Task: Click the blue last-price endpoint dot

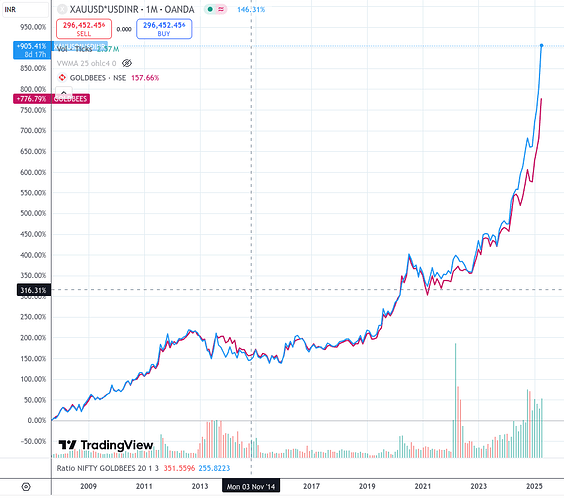Action: coord(541,45)
